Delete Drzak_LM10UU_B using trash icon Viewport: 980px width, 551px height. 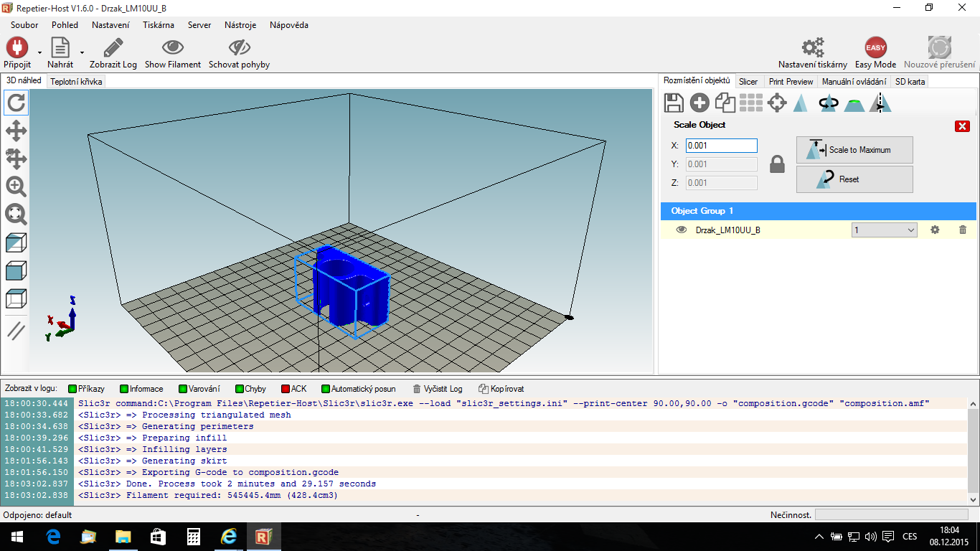pyautogui.click(x=963, y=230)
